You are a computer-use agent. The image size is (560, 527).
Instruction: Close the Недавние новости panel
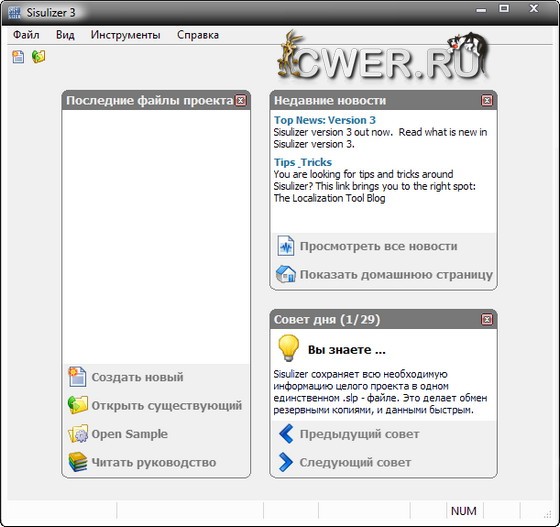coord(487,100)
